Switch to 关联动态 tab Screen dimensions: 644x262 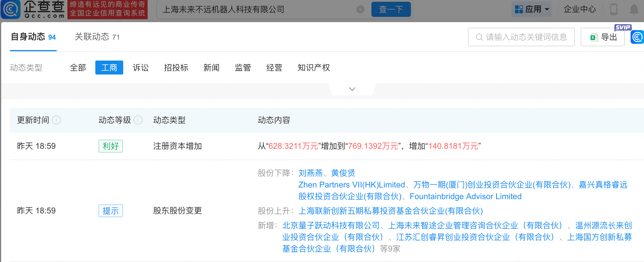pyautogui.click(x=97, y=37)
